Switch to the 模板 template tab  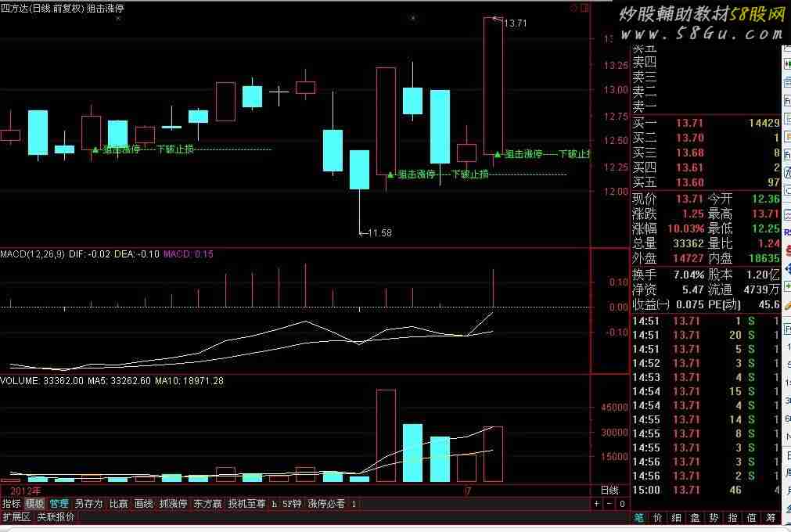[34, 503]
